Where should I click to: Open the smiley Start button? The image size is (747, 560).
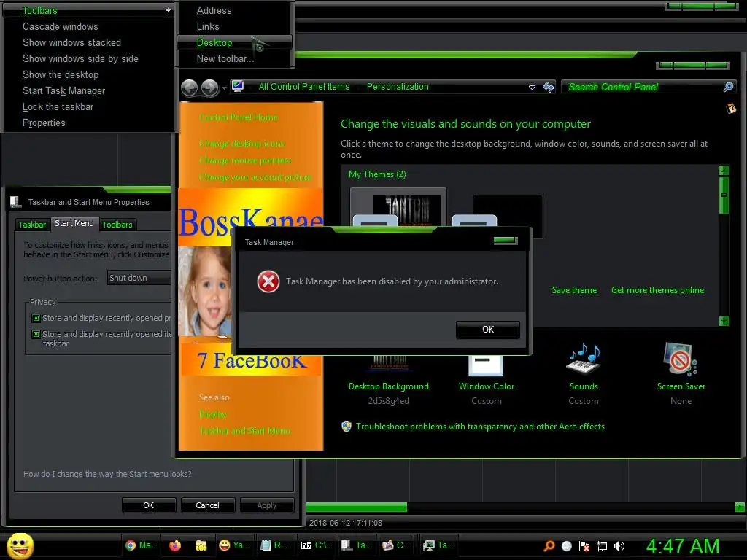click(x=20, y=545)
